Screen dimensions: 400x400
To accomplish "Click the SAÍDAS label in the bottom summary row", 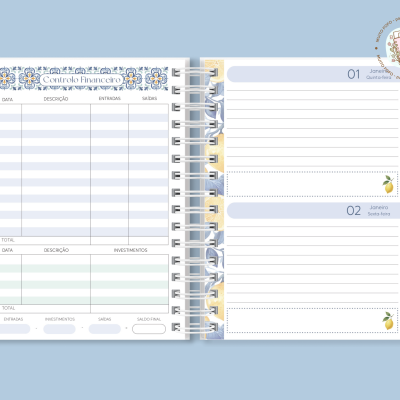I will click(x=104, y=319).
